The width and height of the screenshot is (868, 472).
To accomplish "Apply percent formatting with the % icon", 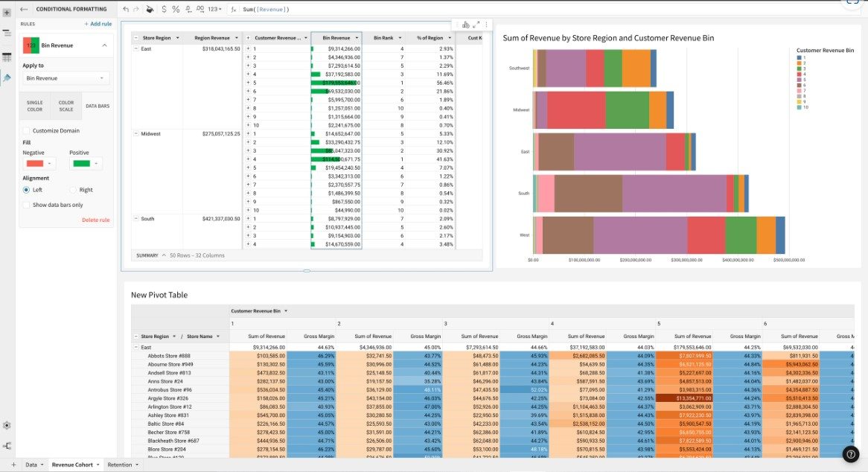I will [x=176, y=10].
